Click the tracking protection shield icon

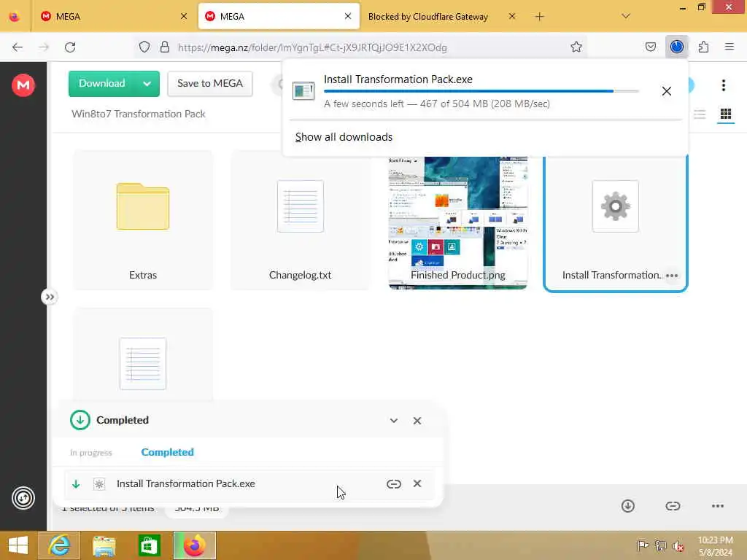pyautogui.click(x=144, y=47)
